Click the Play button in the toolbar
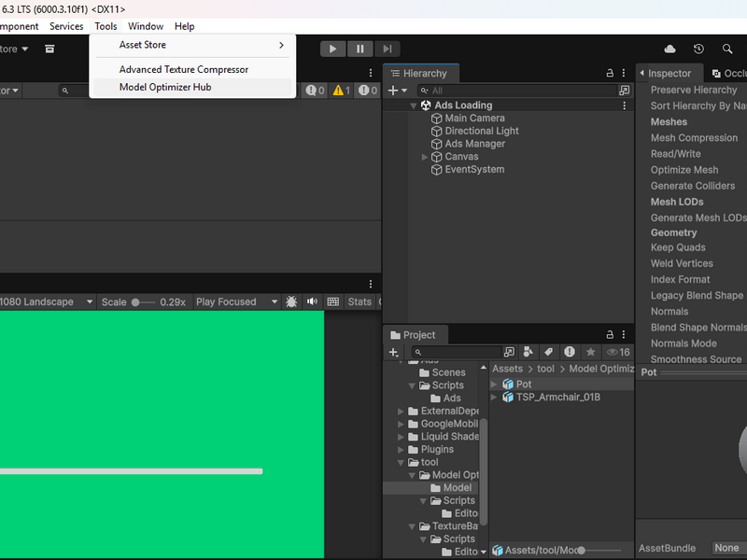This screenshot has width=747, height=560. (332, 49)
